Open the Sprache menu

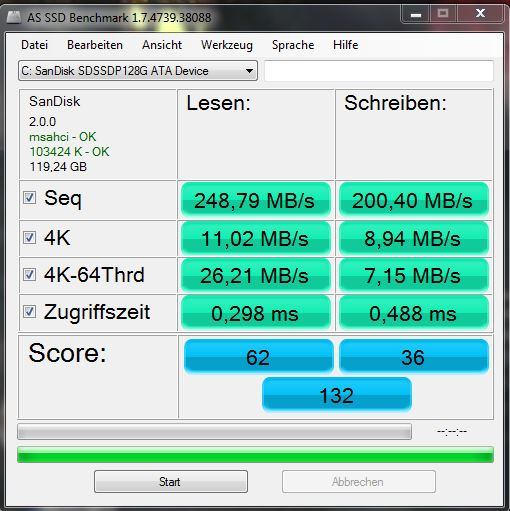(293, 45)
